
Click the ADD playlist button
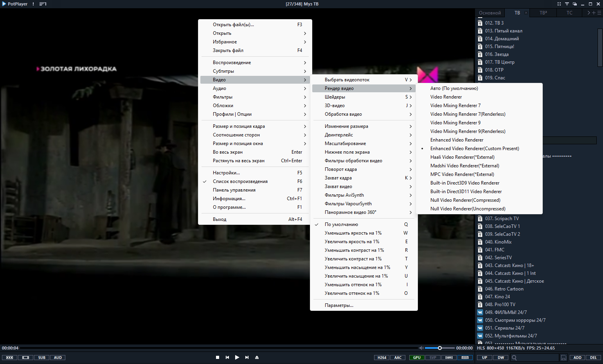[578, 357]
